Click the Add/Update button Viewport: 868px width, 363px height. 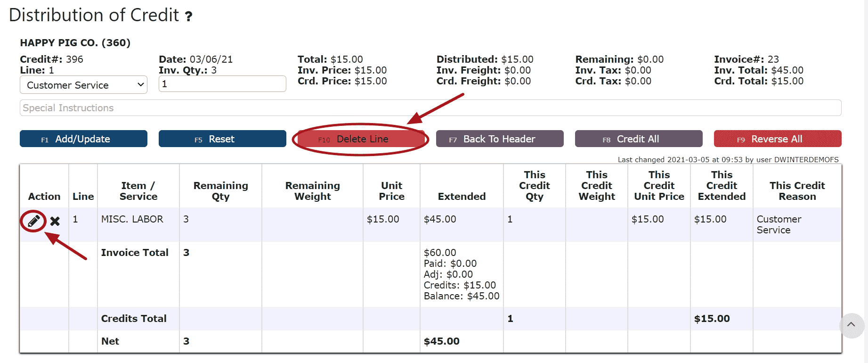(x=83, y=139)
